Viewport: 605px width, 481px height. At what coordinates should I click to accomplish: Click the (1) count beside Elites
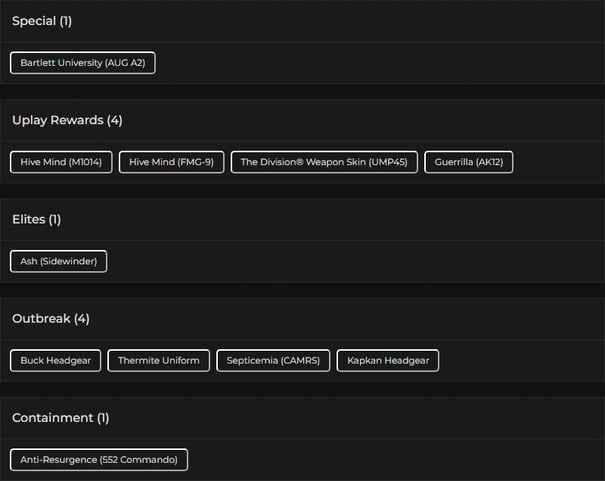coord(55,219)
